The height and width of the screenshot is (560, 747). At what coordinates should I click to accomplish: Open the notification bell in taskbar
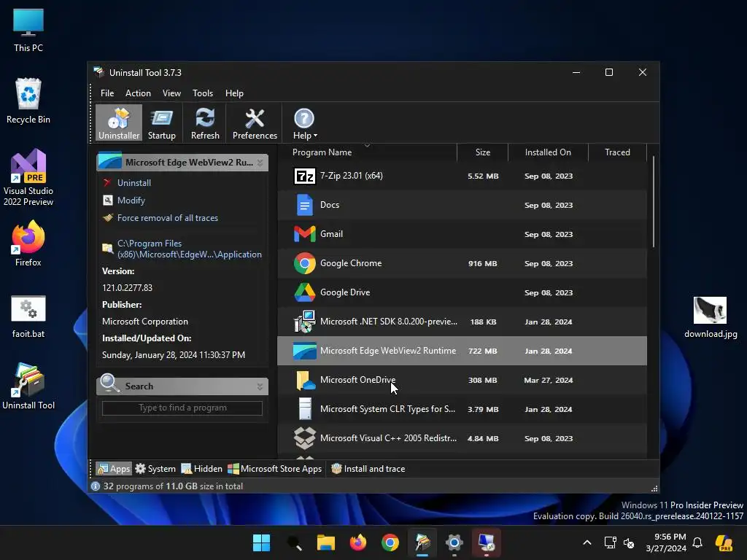[x=697, y=542]
